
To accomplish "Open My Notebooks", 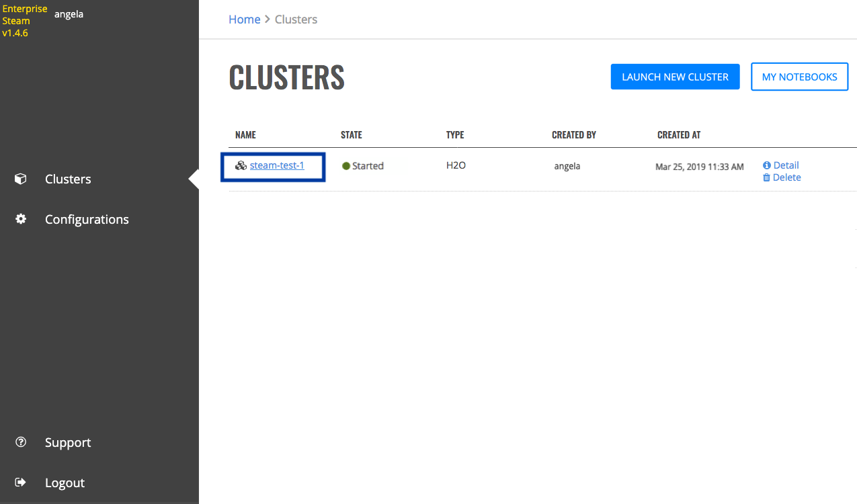I will click(799, 77).
